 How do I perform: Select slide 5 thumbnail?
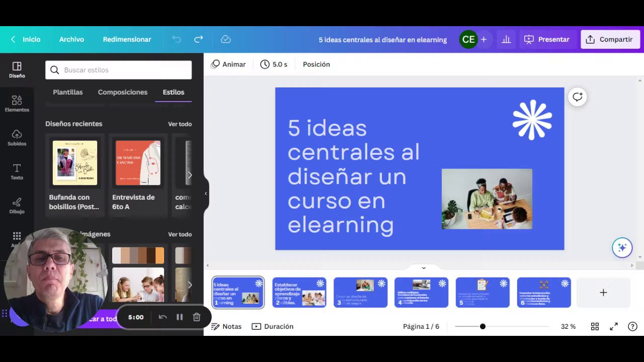click(482, 292)
